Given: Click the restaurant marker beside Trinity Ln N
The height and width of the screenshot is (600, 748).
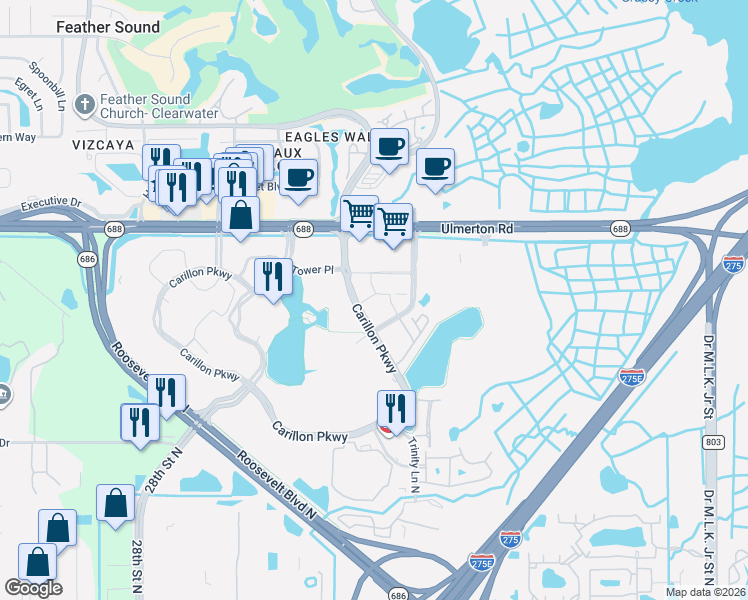Looking at the screenshot, I should click(x=396, y=409).
